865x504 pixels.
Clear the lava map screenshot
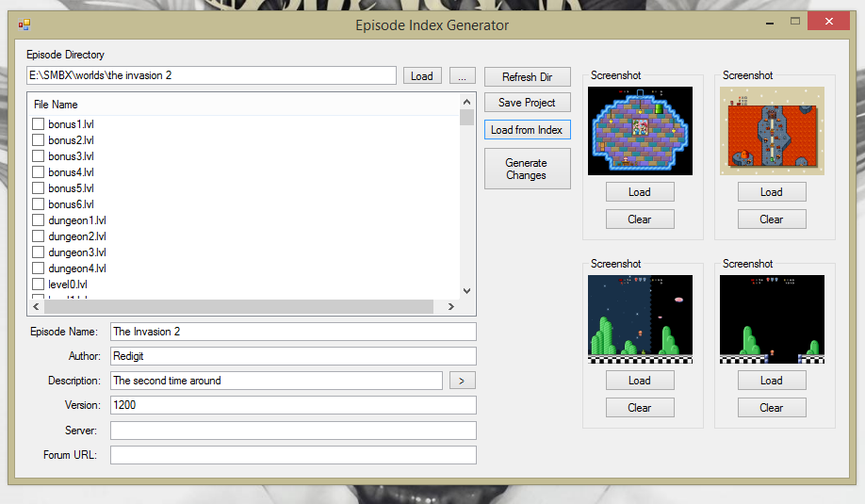coord(772,219)
